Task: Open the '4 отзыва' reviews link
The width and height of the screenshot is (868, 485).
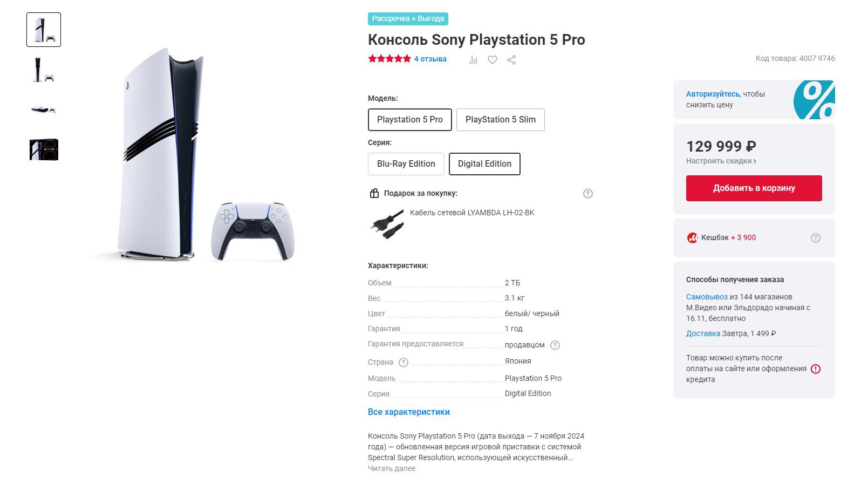Action: pos(430,59)
